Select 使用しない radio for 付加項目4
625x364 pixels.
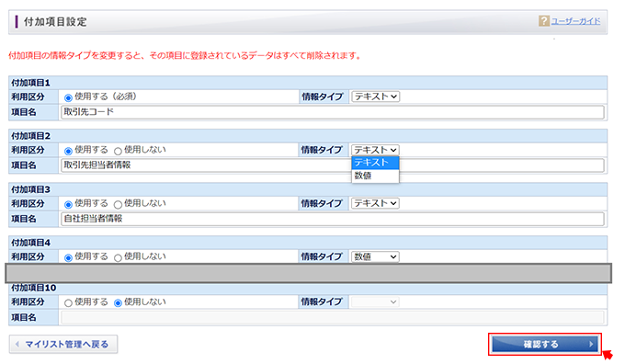point(118,257)
